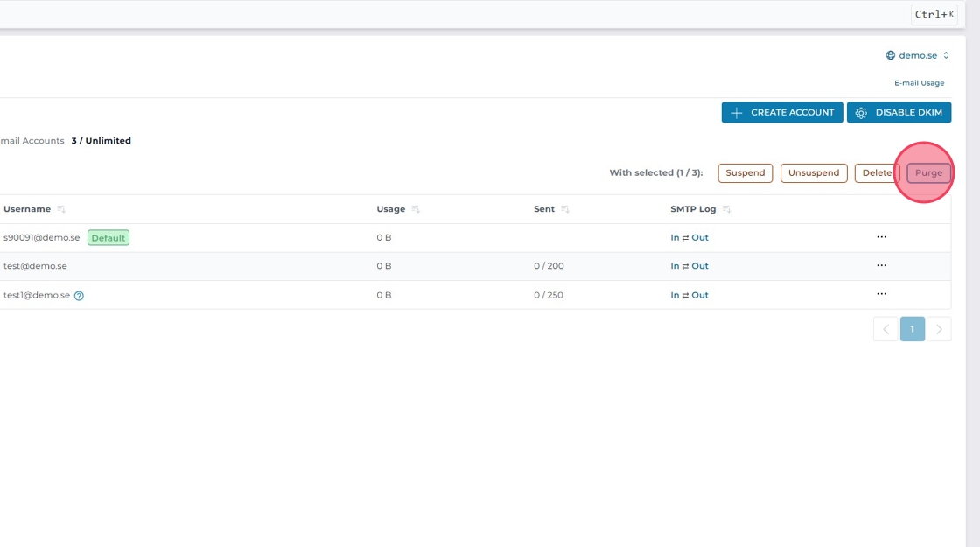The width and height of the screenshot is (980, 547).
Task: Go to page 1 in pagination
Action: 912,329
